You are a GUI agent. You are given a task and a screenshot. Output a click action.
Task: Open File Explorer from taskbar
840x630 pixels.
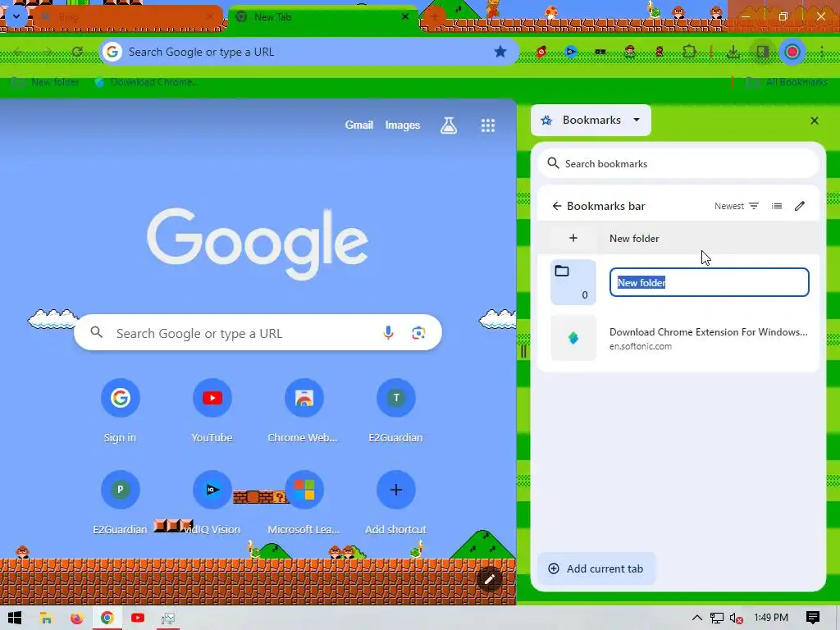tap(46, 618)
